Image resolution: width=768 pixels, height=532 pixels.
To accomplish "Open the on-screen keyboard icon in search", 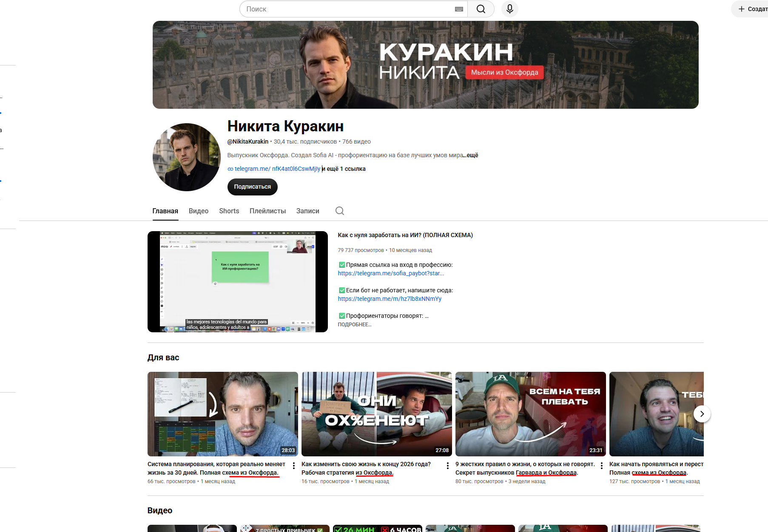I will pyautogui.click(x=459, y=9).
